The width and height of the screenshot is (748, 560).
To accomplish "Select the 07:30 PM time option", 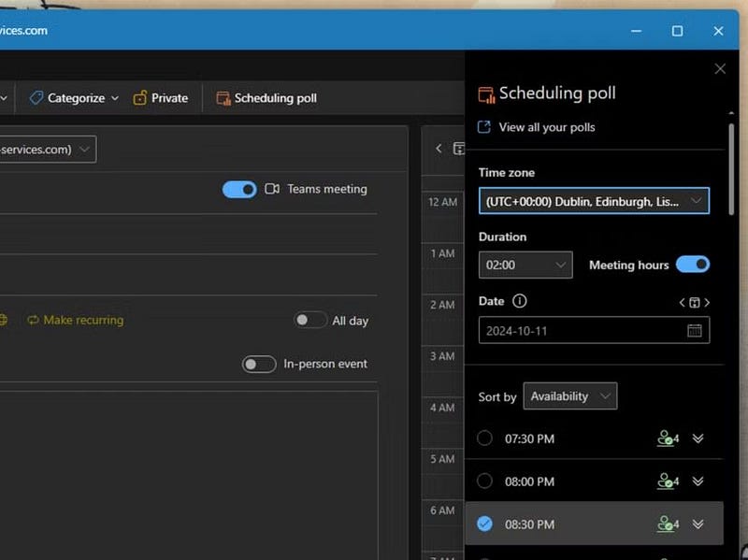I will (x=484, y=438).
